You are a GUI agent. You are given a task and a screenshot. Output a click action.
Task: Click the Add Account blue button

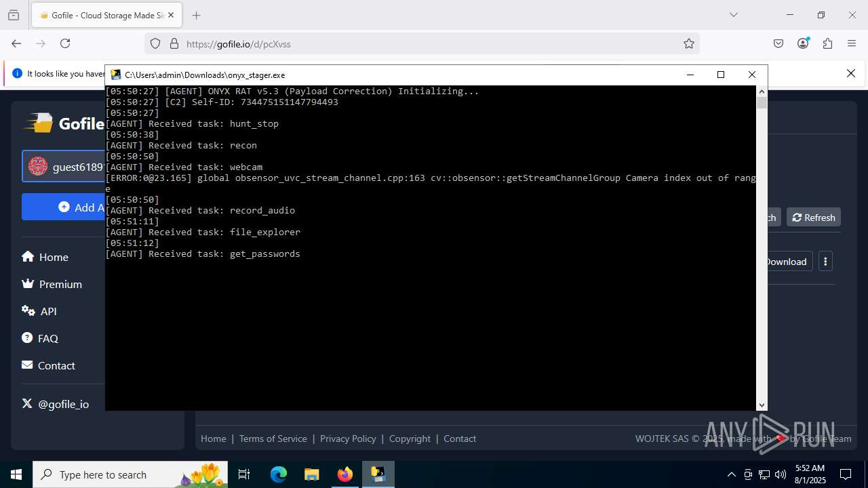point(64,207)
